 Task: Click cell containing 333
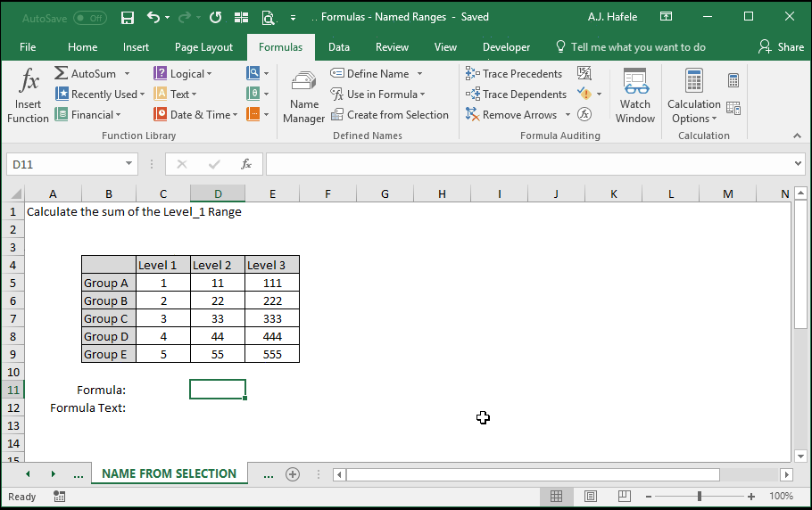click(272, 318)
